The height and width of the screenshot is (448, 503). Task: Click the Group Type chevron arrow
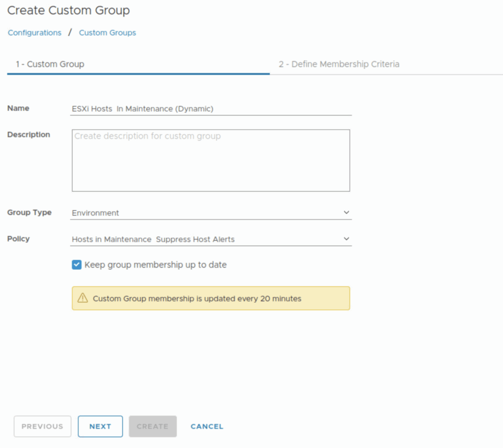coord(346,213)
